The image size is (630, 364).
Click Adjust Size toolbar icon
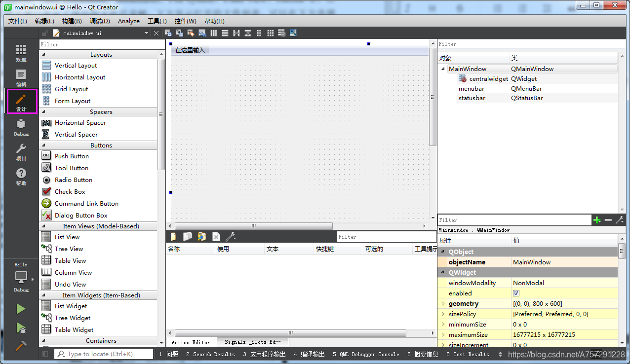[293, 33]
